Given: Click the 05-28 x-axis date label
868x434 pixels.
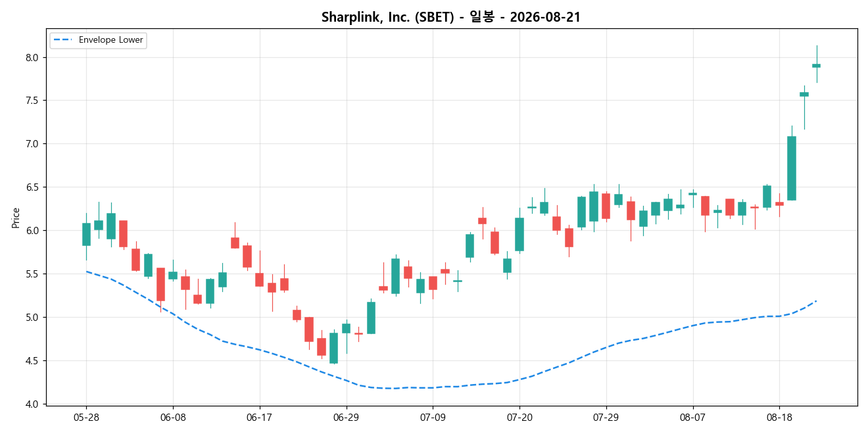Looking at the screenshot, I should tap(86, 417).
